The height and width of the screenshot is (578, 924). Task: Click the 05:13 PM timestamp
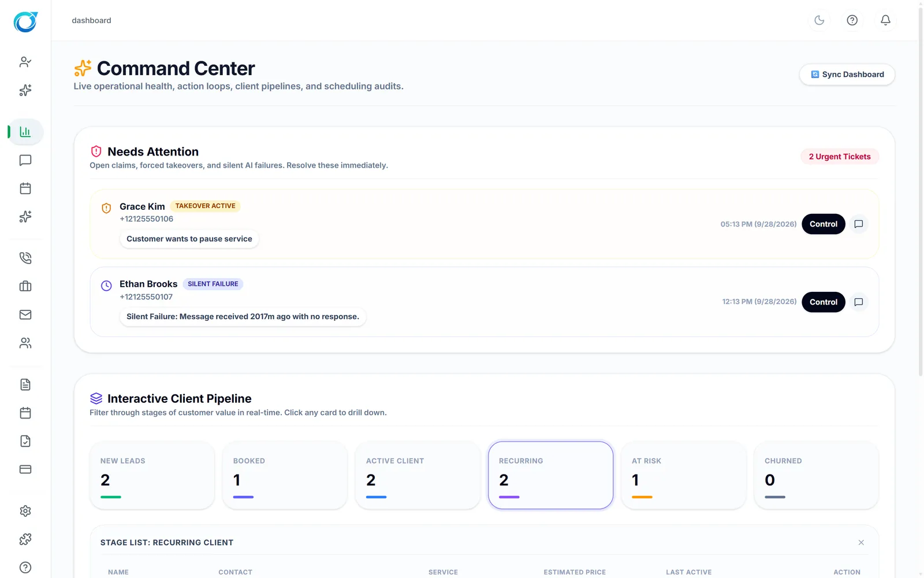tap(758, 224)
